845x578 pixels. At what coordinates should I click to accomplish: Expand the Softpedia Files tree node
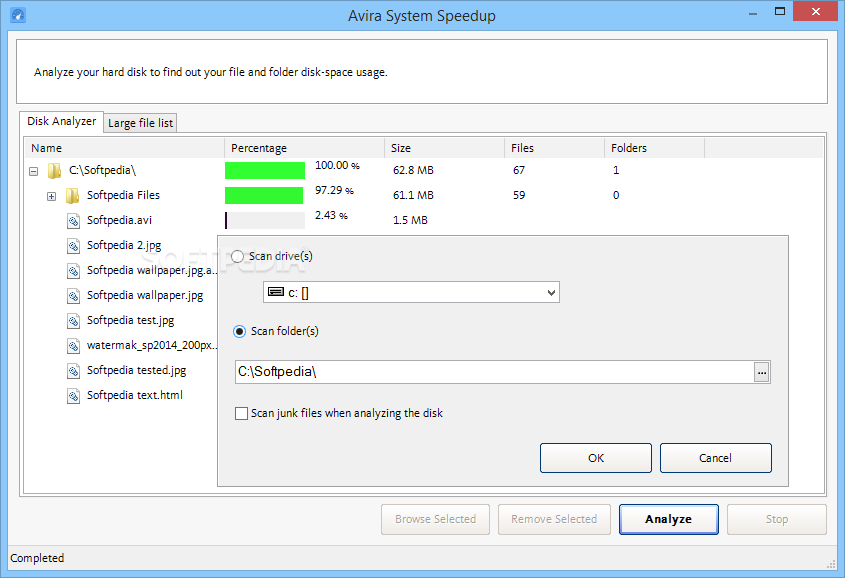pos(51,196)
